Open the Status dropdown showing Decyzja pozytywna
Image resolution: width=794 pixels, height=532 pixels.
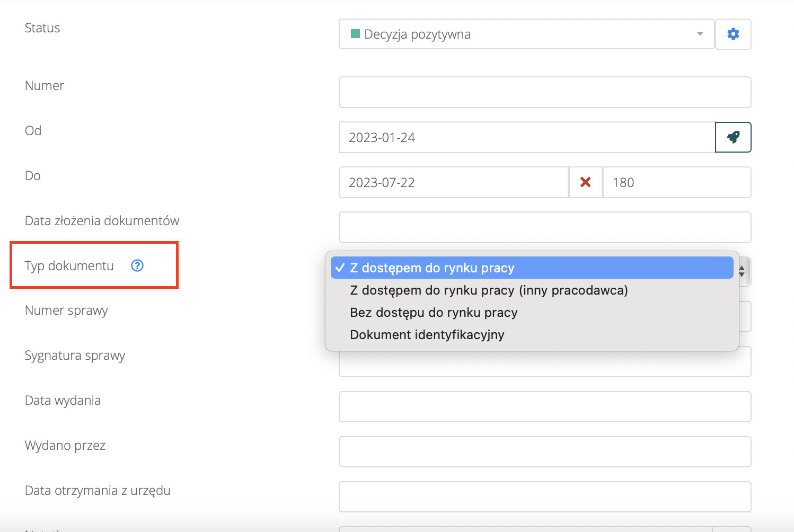[526, 34]
